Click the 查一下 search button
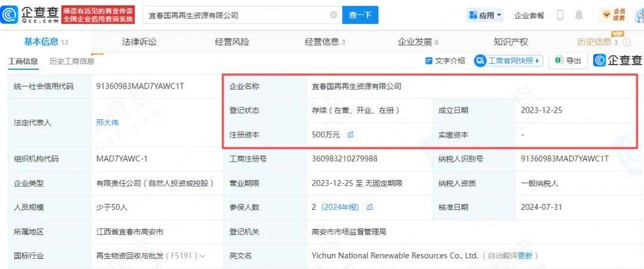This screenshot has height=269, width=644. (x=360, y=15)
